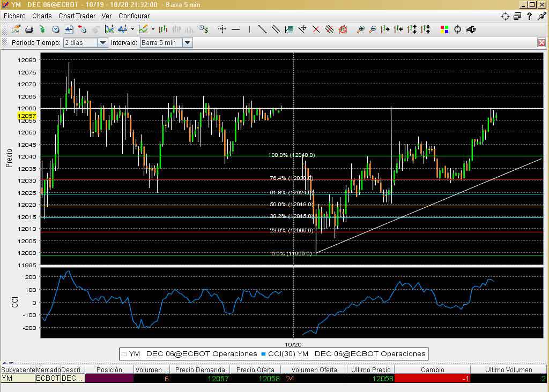This screenshot has width=549, height=392.
Task: Click the YM cell in Subyacente column
Action: (x=18, y=379)
